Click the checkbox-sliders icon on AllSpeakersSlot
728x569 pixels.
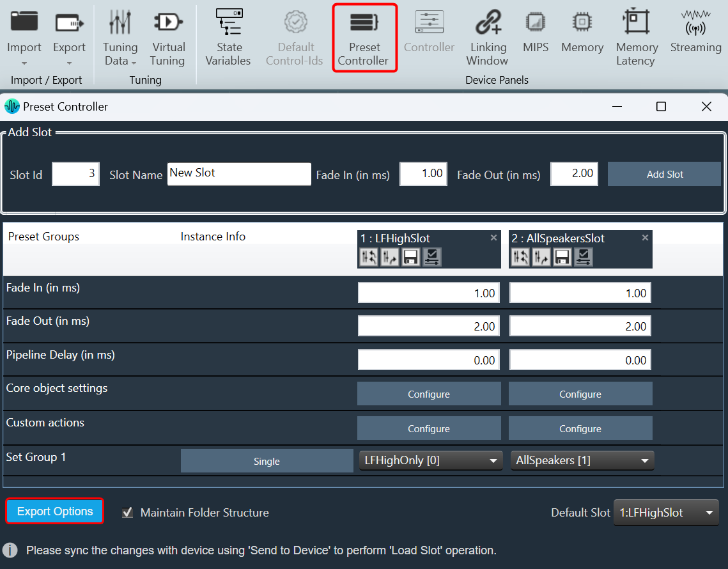pyautogui.click(x=583, y=257)
